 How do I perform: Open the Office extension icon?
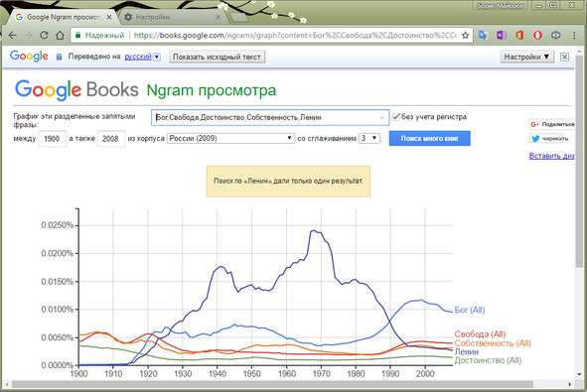[x=519, y=35]
